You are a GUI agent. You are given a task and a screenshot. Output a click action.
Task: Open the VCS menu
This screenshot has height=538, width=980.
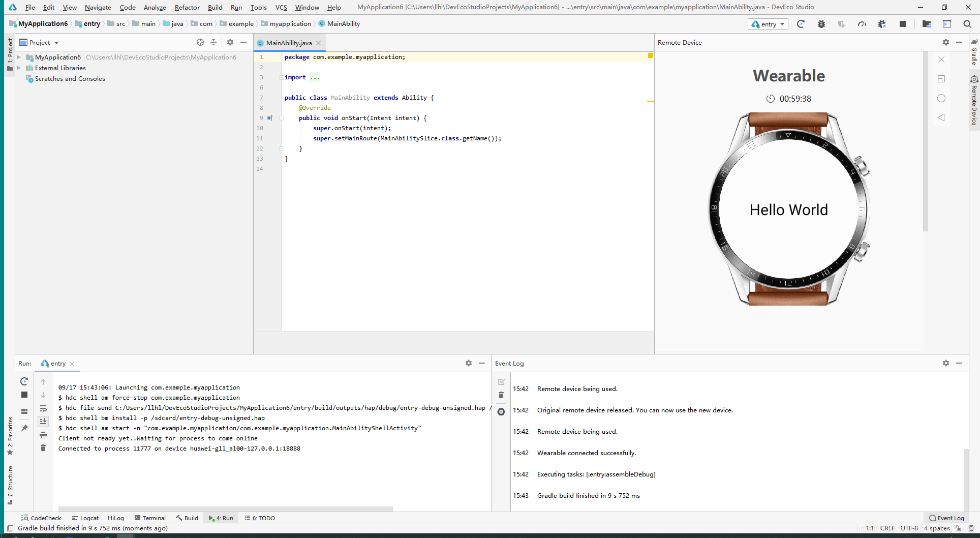[x=281, y=7]
